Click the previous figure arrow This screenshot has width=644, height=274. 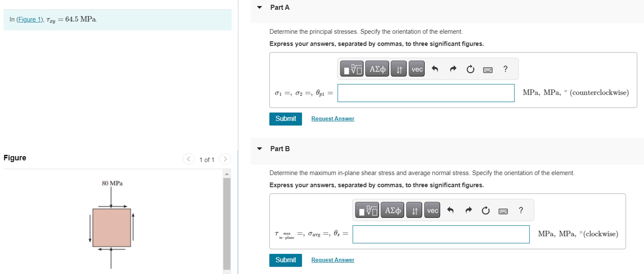[x=189, y=159]
